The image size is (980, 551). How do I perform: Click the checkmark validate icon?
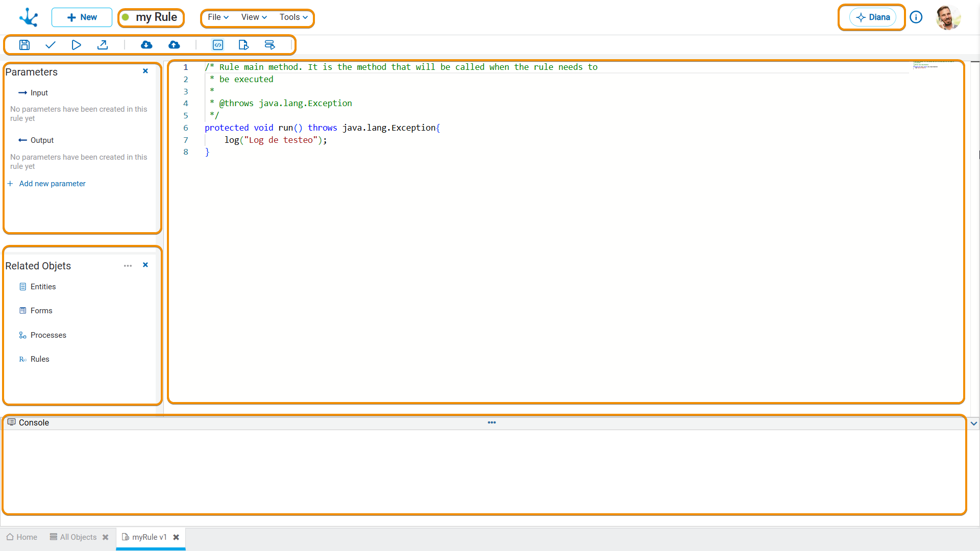[x=50, y=45]
